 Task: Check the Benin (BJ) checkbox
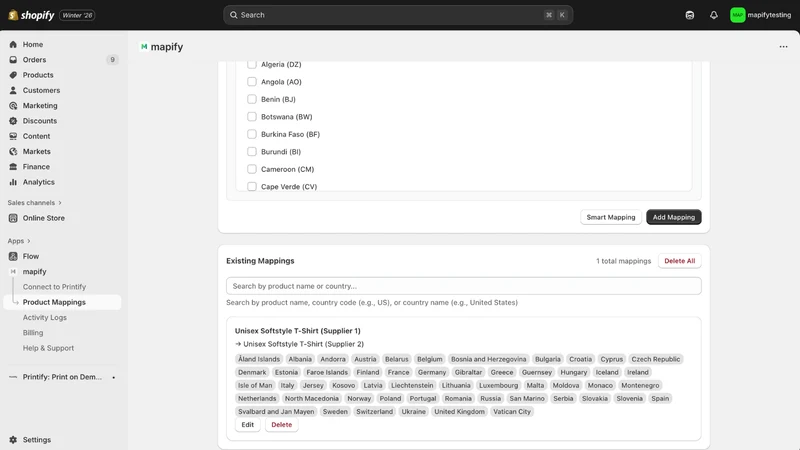[x=252, y=99]
